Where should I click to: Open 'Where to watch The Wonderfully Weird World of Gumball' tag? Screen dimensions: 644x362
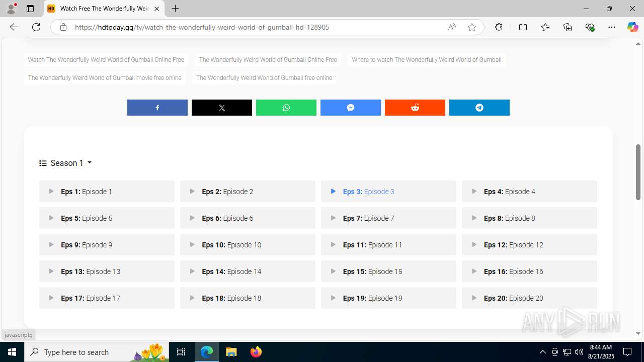tap(427, 60)
